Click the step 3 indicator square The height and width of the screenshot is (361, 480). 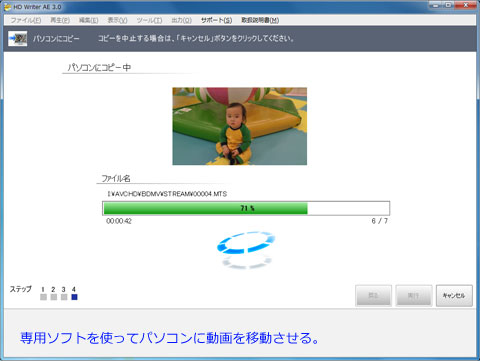pyautogui.click(x=64, y=297)
